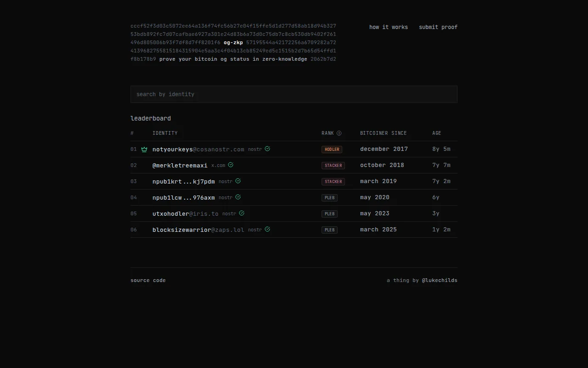Viewport: 588px width, 368px height.
Task: Click the october 2018 date cell
Action: [382, 165]
